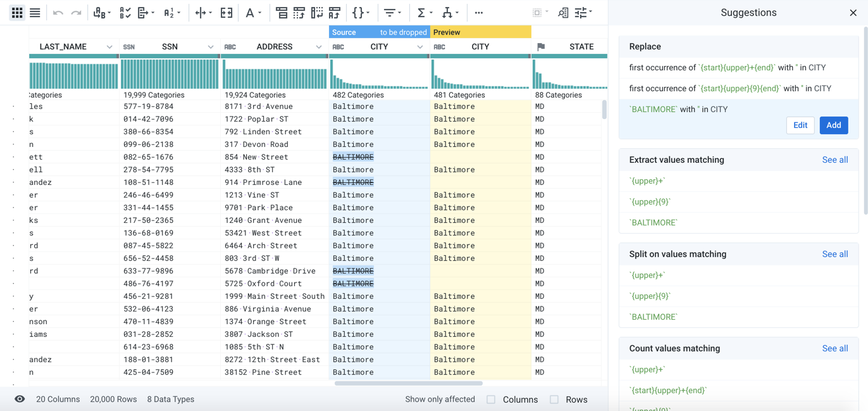The image size is (868, 411).
Task: Open the more tools ellipsis
Action: pyautogui.click(x=479, y=13)
